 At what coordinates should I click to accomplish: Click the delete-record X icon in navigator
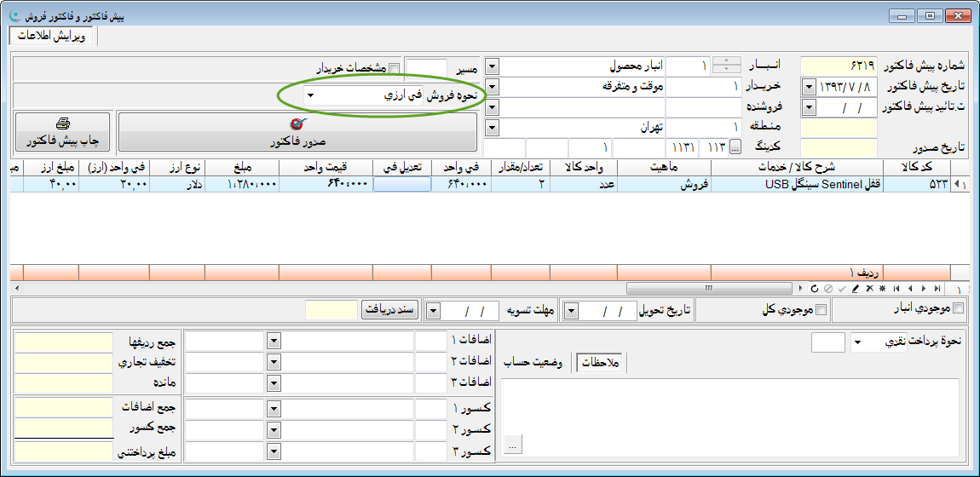(868, 289)
